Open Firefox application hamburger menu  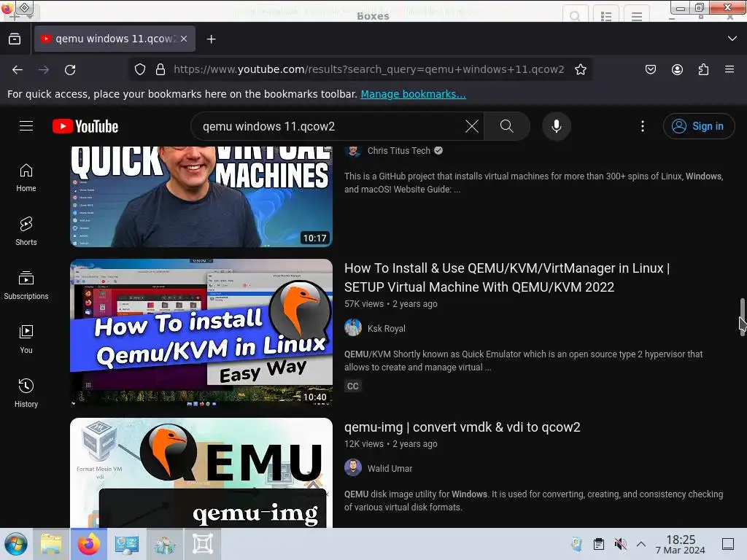(729, 69)
